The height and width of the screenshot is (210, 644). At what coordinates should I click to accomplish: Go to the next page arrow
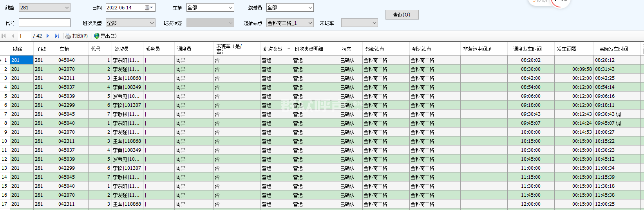48,36
